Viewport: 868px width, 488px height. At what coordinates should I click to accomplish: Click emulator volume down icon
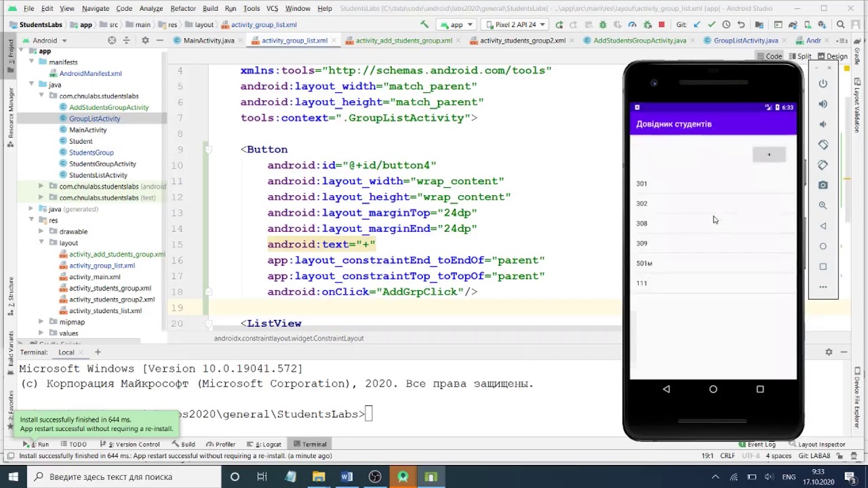823,124
